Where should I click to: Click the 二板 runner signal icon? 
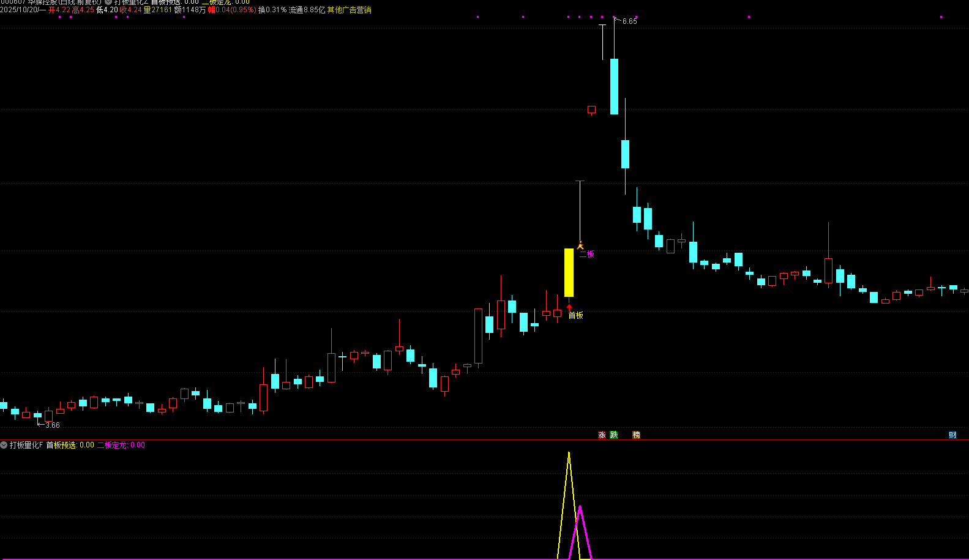click(580, 245)
